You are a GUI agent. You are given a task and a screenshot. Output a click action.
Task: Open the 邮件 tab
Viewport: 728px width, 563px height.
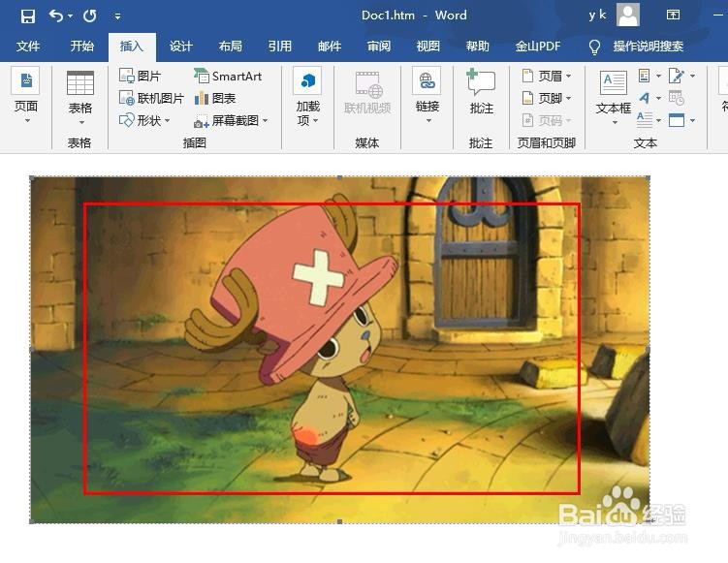330,46
